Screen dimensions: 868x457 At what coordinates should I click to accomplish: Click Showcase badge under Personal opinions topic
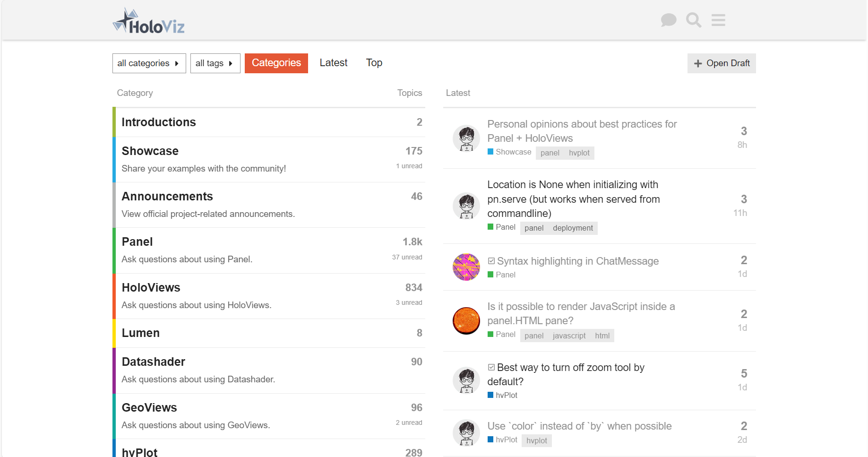pyautogui.click(x=509, y=152)
